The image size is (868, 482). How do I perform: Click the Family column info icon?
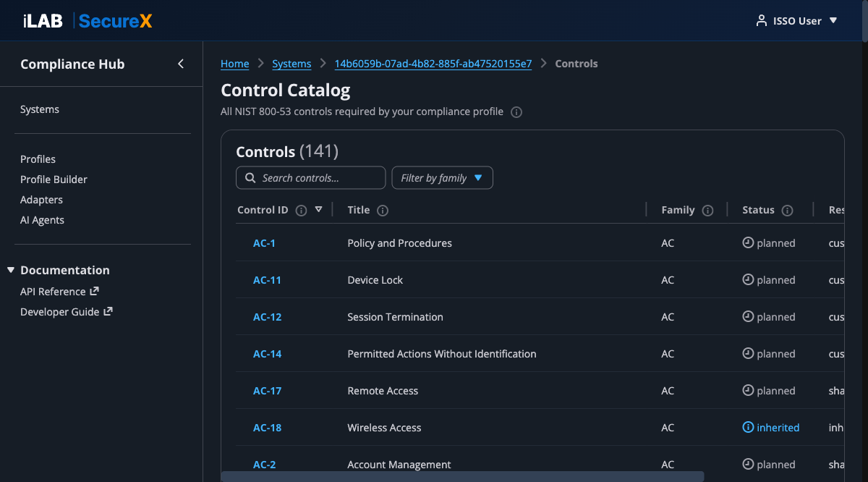[x=708, y=211]
